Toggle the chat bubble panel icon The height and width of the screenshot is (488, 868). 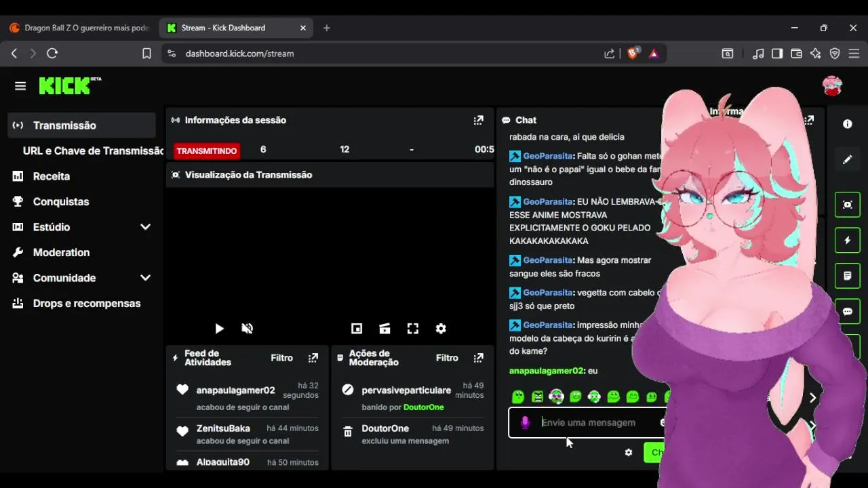(x=848, y=312)
